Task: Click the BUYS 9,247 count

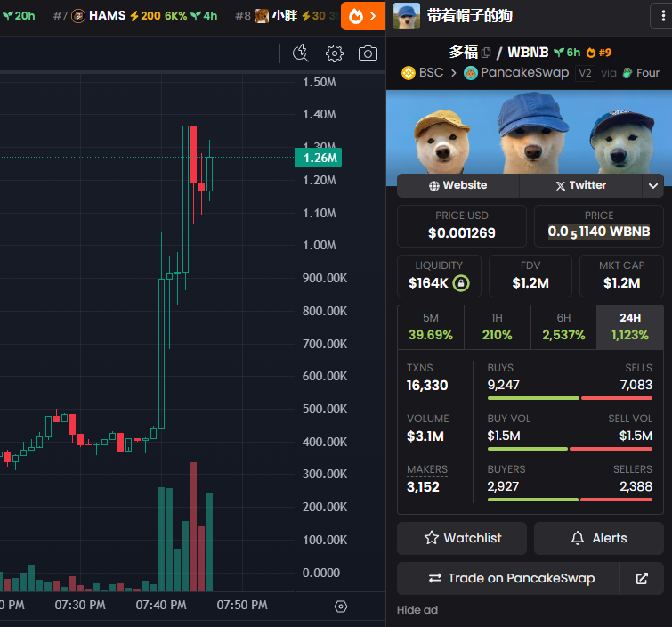Action: pos(503,385)
